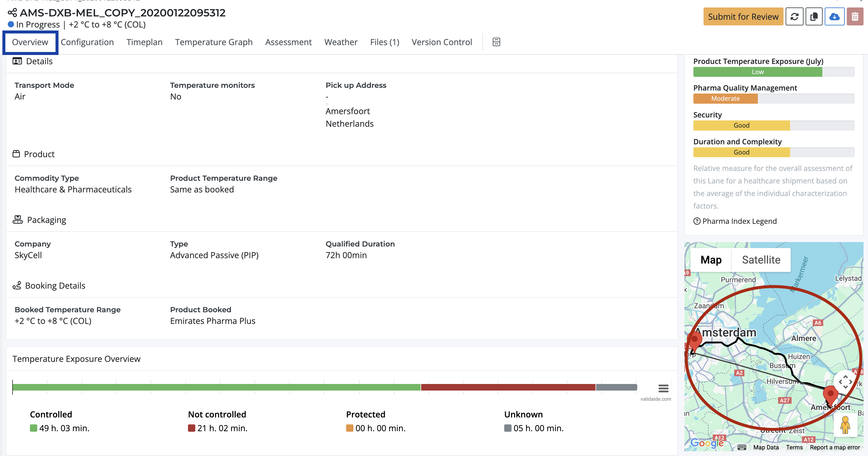This screenshot has width=868, height=456.
Task: Switch to the Timeplan tab
Action: click(144, 42)
